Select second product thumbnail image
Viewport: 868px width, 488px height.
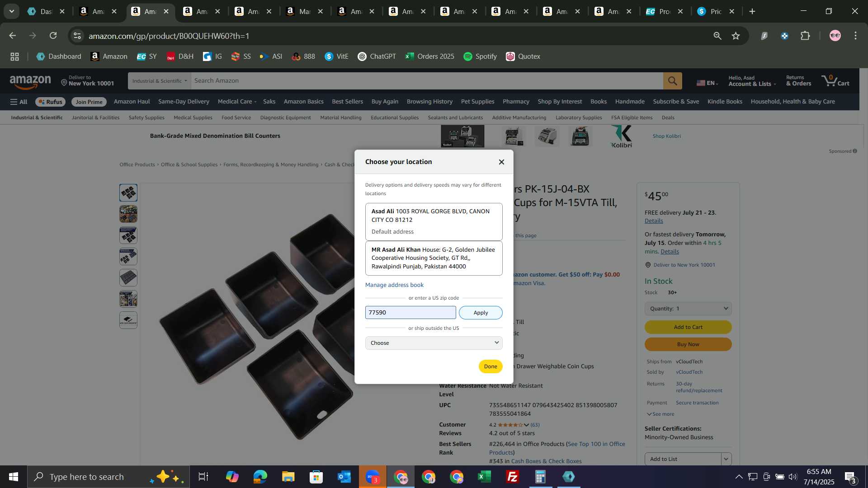128,214
